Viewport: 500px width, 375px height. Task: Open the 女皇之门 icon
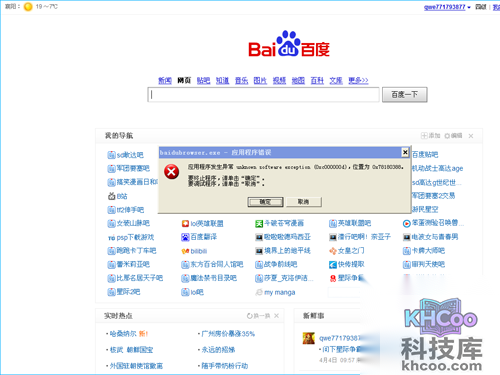(x=333, y=251)
